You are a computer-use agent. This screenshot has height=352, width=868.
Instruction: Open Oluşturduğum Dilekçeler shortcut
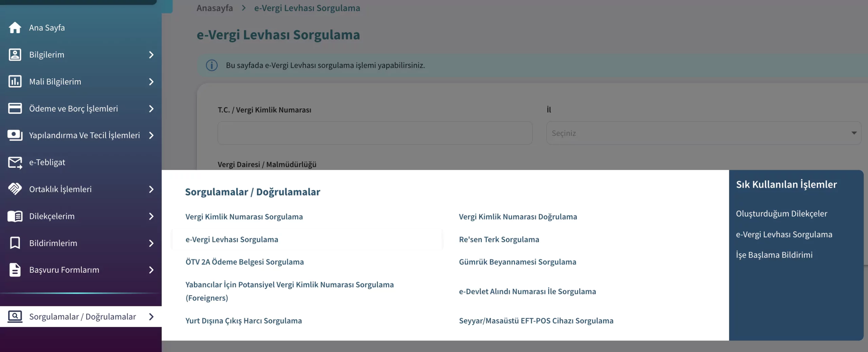tap(782, 214)
